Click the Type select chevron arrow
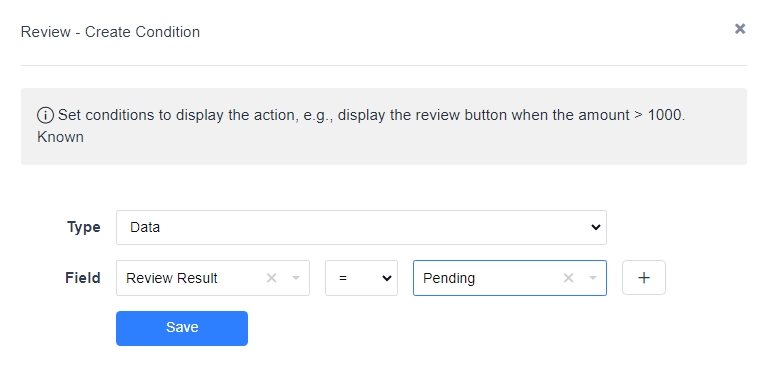 coord(596,227)
